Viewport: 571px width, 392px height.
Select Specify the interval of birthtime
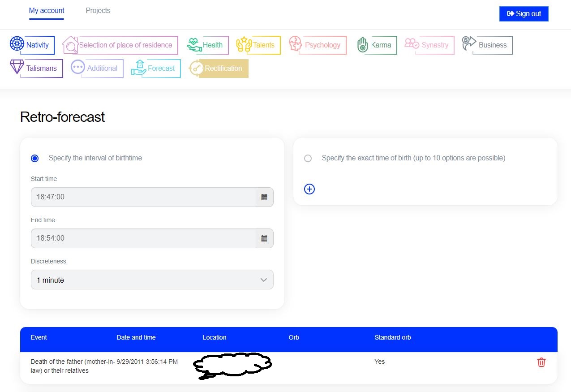(35, 158)
